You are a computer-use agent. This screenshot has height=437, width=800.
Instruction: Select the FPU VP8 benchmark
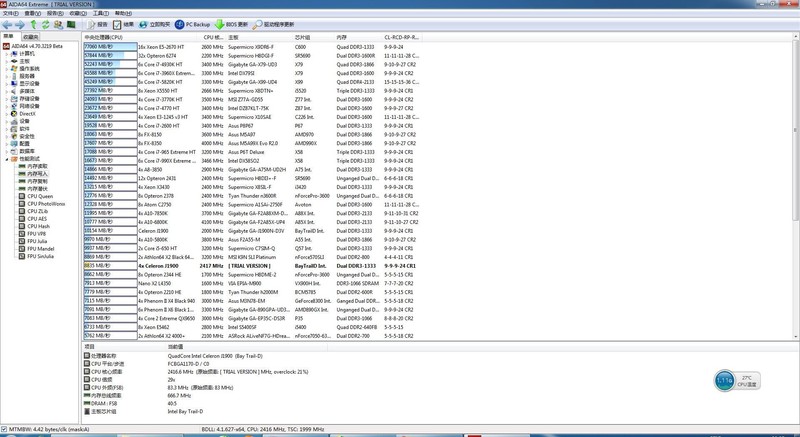click(33, 234)
